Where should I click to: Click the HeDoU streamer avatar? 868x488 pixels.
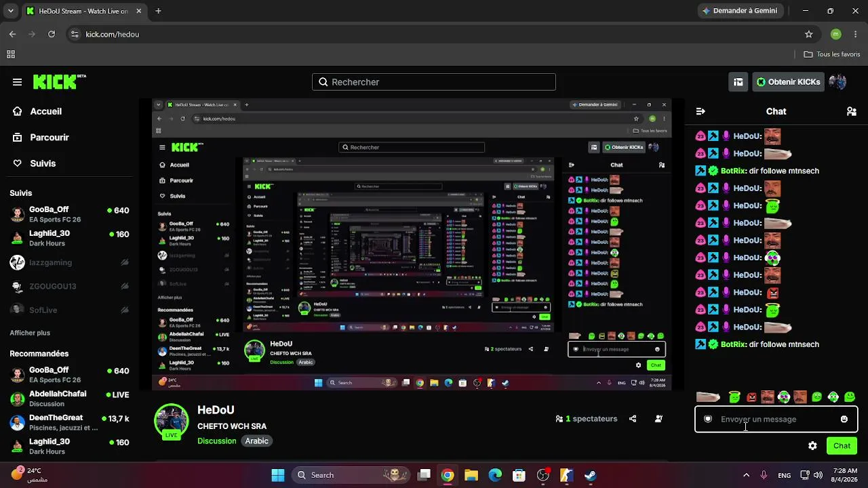(x=171, y=421)
